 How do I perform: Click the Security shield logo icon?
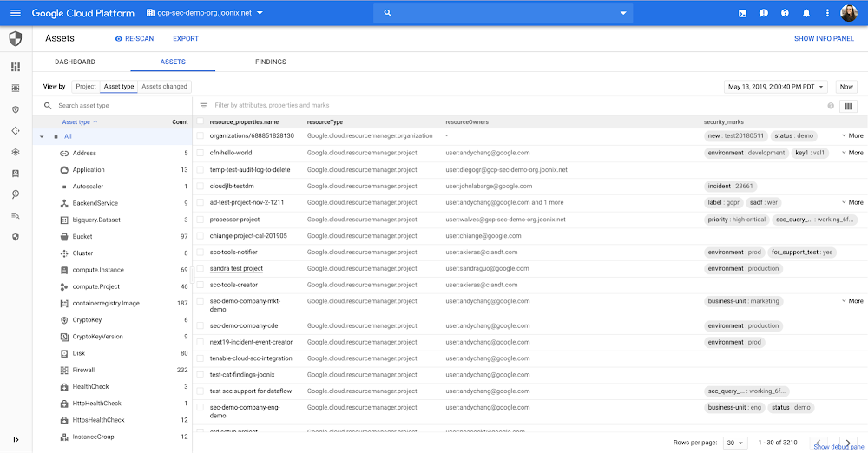click(16, 38)
